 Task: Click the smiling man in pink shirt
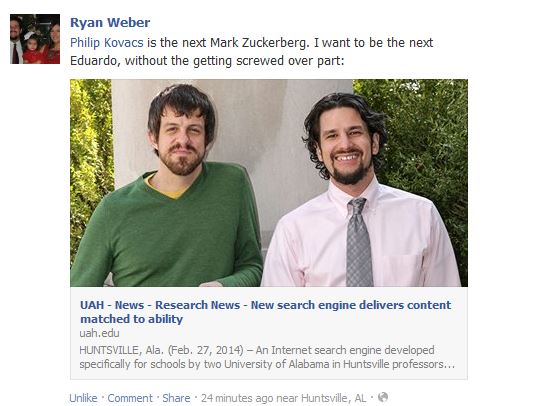coord(361,191)
